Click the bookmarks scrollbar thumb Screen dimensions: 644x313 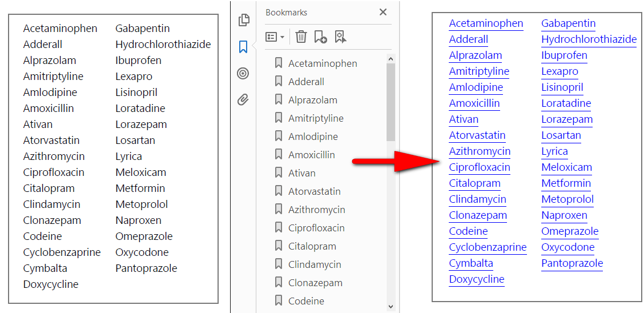tap(391, 102)
